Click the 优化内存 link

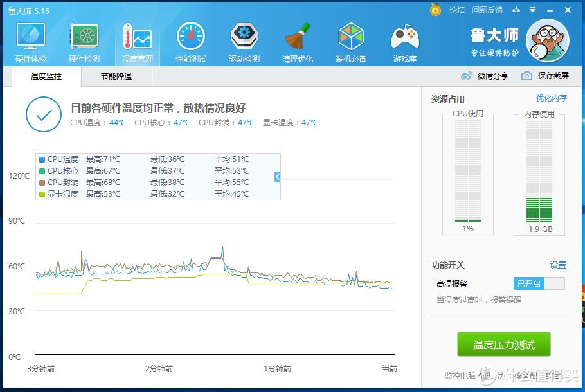coord(552,98)
